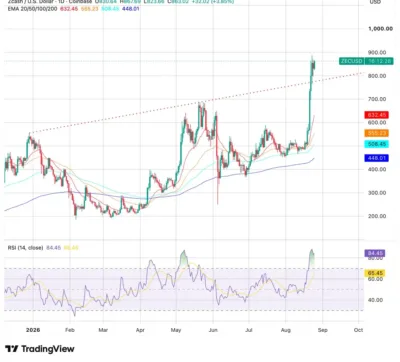
Task: Click the blue 448.01 tag on the price axis
Action: (377, 158)
